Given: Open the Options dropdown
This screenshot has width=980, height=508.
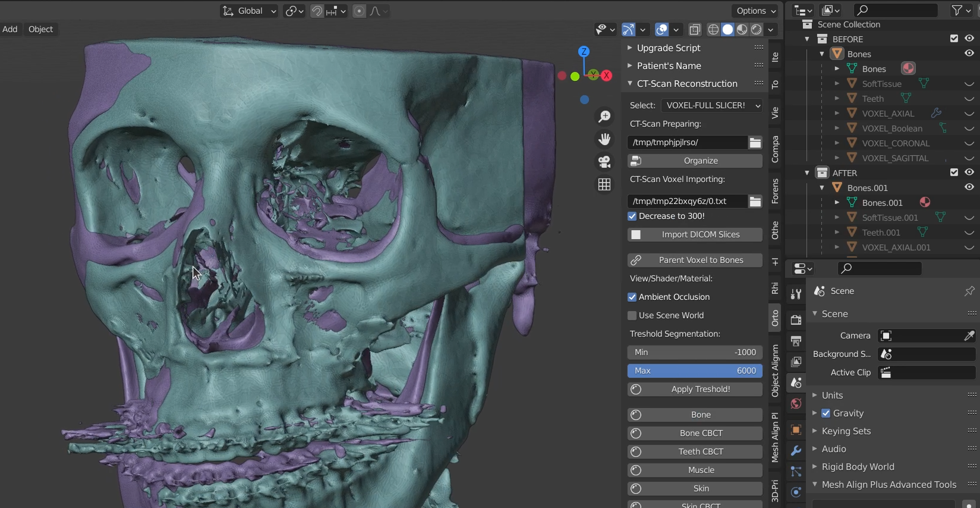Looking at the screenshot, I should coord(755,11).
